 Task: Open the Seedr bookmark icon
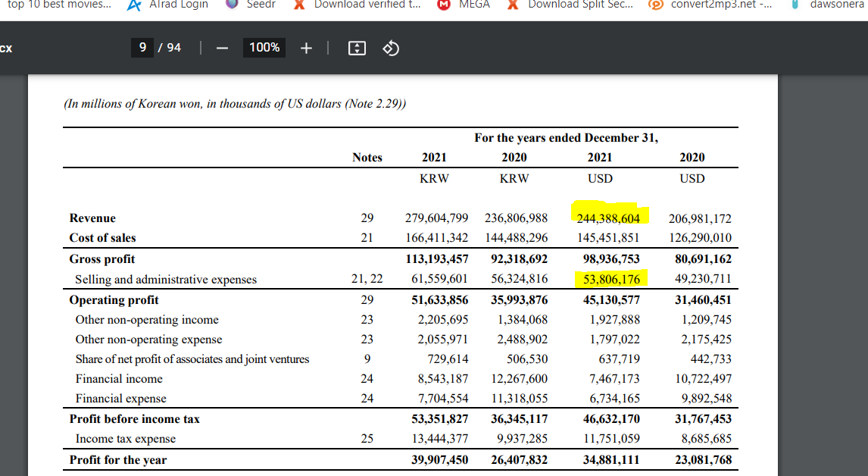pos(232,4)
